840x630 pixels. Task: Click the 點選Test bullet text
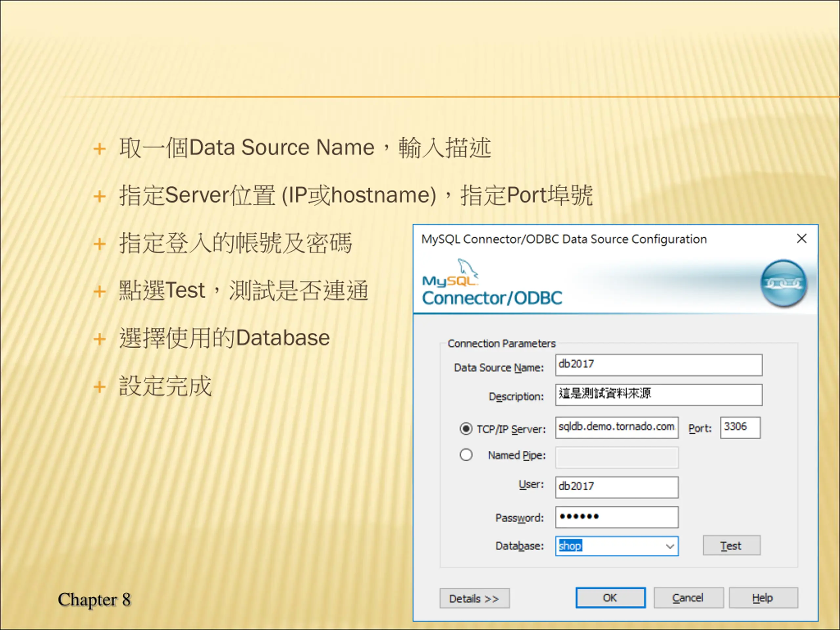pos(243,290)
